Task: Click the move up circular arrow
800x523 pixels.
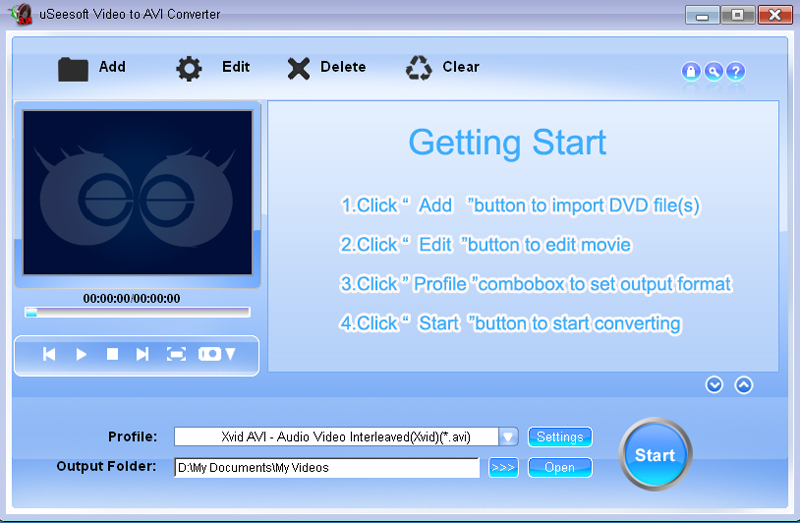Action: click(744, 385)
